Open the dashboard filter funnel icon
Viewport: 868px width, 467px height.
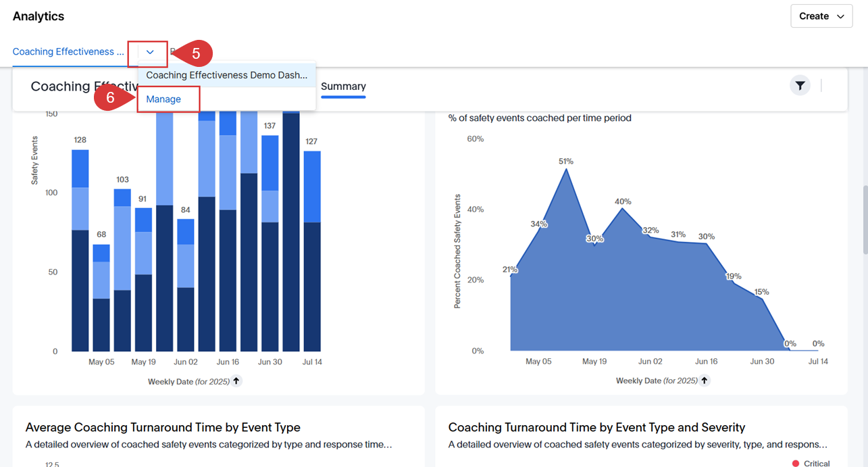pos(800,86)
